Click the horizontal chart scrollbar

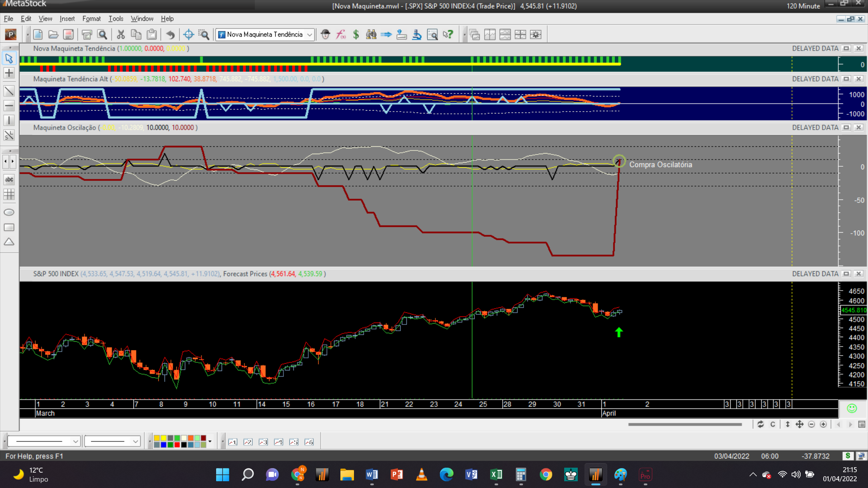coord(684,424)
